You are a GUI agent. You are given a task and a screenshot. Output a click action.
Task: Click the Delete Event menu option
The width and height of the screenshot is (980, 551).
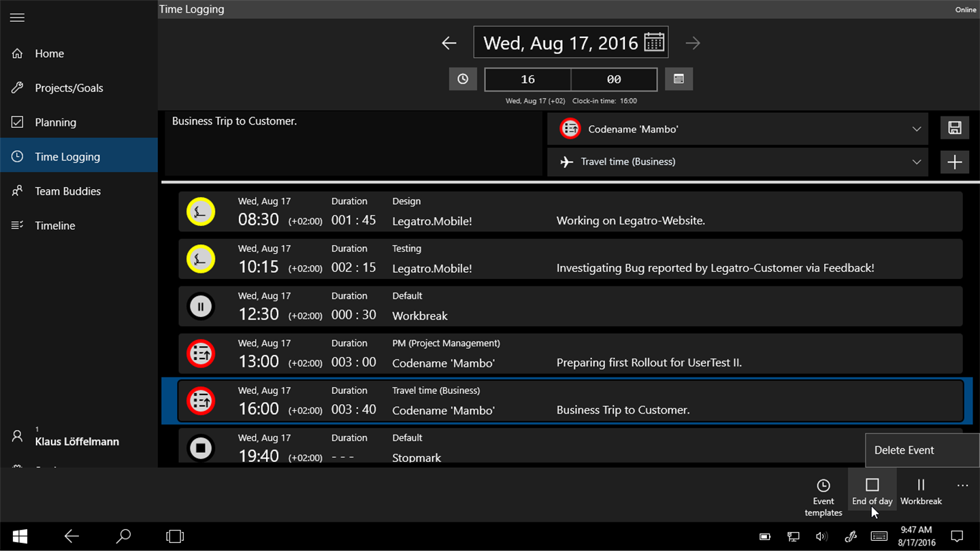click(x=921, y=450)
